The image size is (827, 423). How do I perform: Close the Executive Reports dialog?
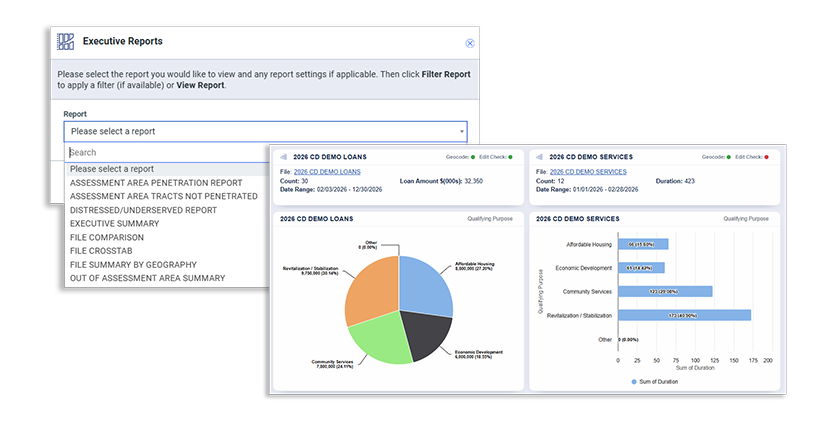point(470,43)
